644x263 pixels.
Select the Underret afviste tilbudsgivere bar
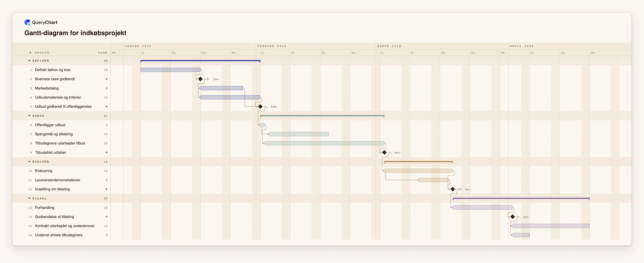(521, 235)
